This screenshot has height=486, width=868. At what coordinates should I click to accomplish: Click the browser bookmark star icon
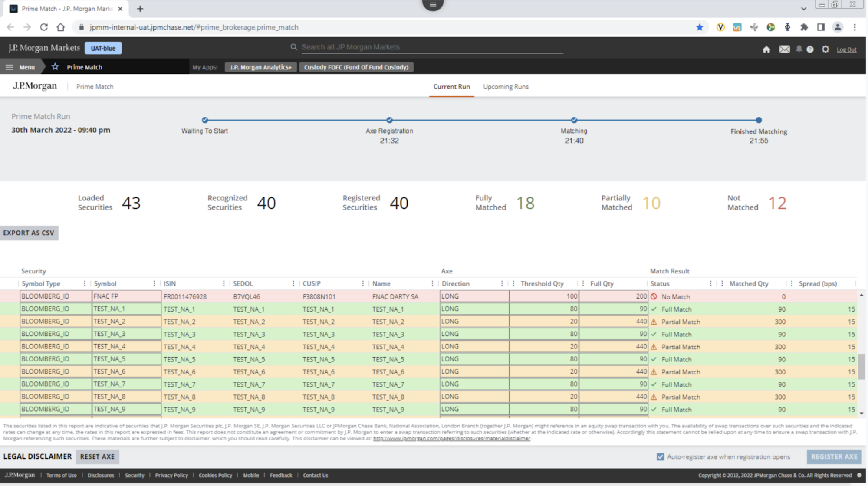pyautogui.click(x=700, y=27)
